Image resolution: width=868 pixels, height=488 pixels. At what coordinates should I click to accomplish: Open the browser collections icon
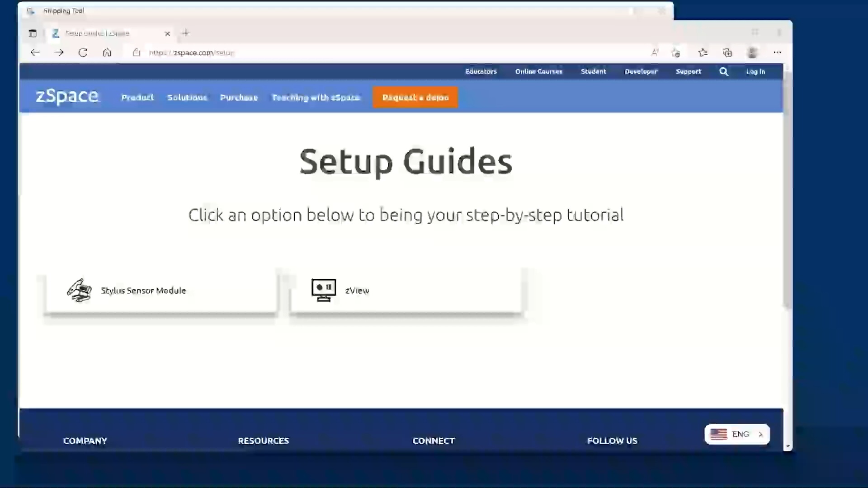[727, 52]
